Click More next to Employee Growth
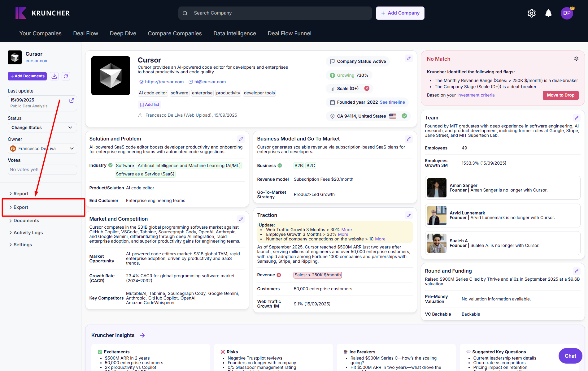 [x=343, y=235]
